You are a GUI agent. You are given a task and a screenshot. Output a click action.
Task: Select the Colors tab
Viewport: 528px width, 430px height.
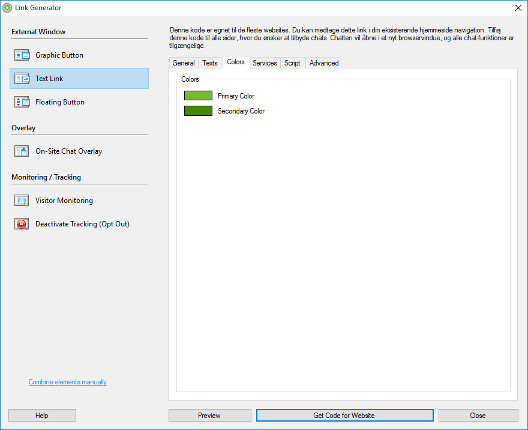[x=235, y=62]
